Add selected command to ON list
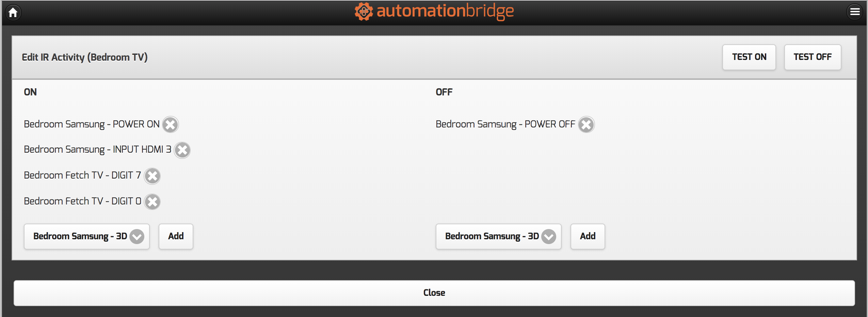This screenshot has height=317, width=868. coord(176,237)
